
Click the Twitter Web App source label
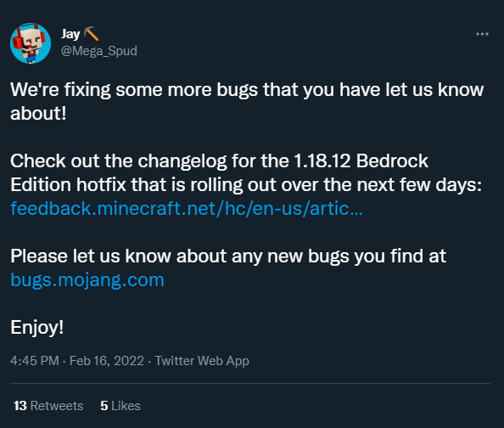[x=202, y=361]
